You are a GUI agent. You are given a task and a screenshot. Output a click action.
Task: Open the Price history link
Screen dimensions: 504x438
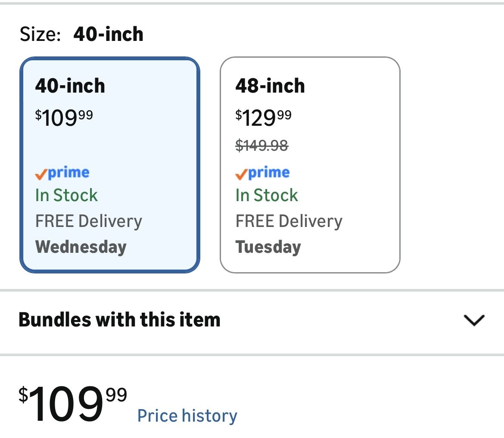point(187,416)
